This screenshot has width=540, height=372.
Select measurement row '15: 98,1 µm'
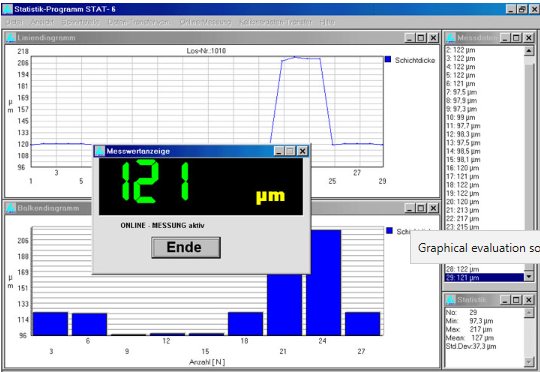(485, 159)
